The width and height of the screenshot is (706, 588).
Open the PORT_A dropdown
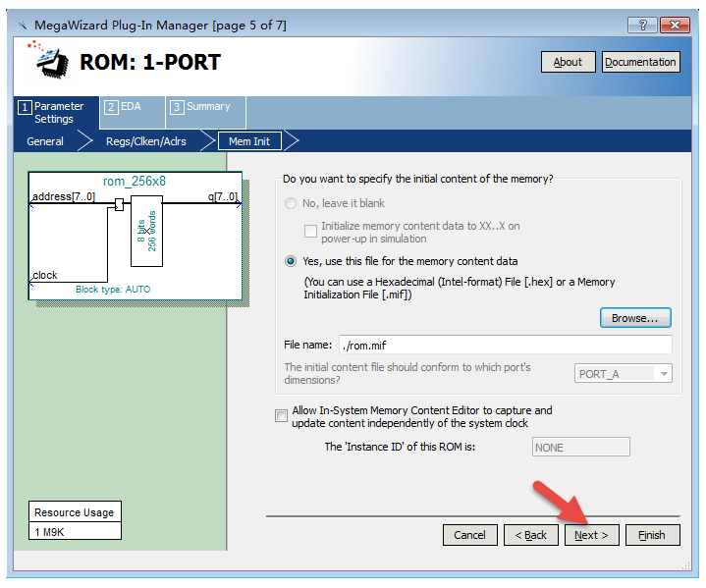[623, 374]
